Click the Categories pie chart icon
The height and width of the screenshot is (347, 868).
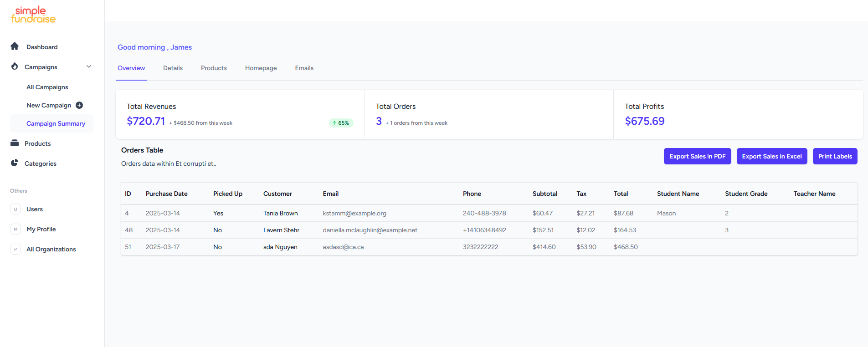coord(15,163)
